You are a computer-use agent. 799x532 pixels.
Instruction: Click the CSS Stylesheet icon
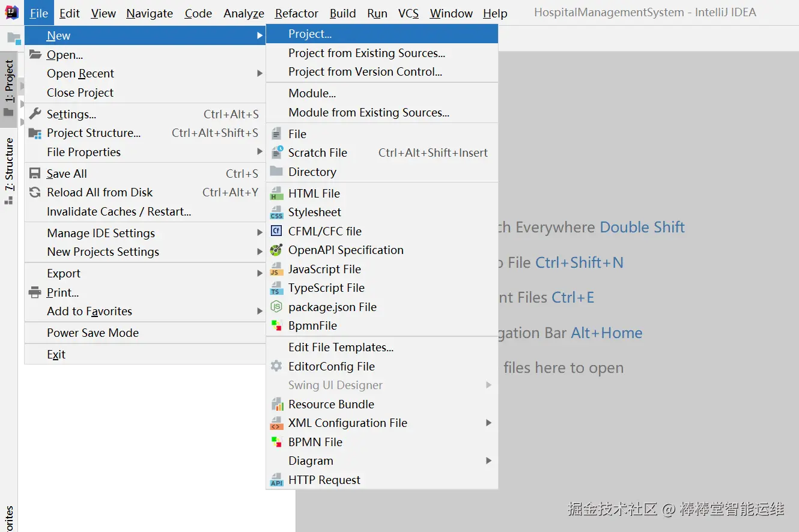(x=276, y=213)
